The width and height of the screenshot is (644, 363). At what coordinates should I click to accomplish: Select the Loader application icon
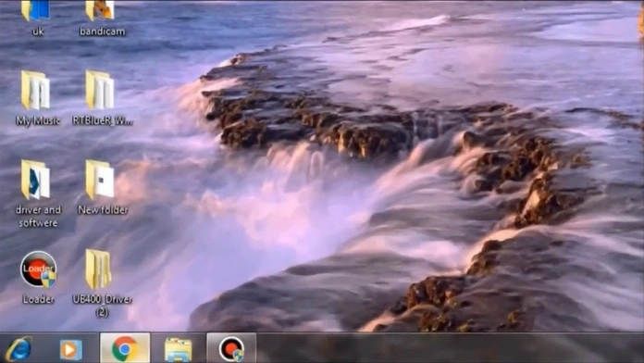pos(38,269)
